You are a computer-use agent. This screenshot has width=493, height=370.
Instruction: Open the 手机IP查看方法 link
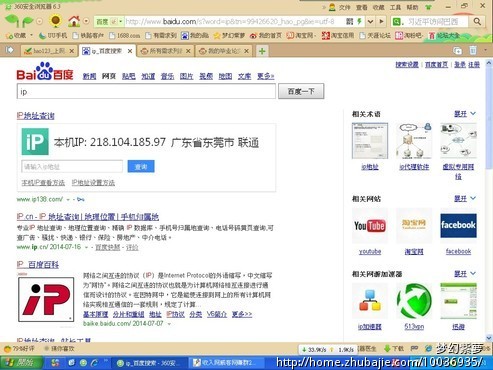[x=43, y=183]
